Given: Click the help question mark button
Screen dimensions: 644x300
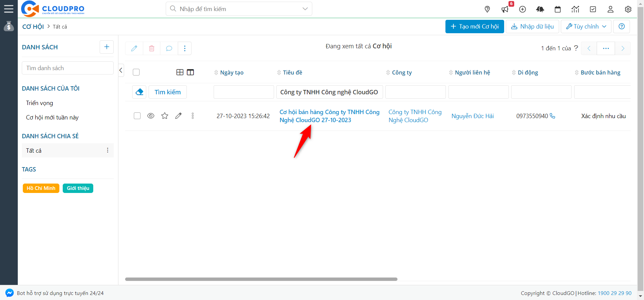Looking at the screenshot, I should click(x=622, y=27).
